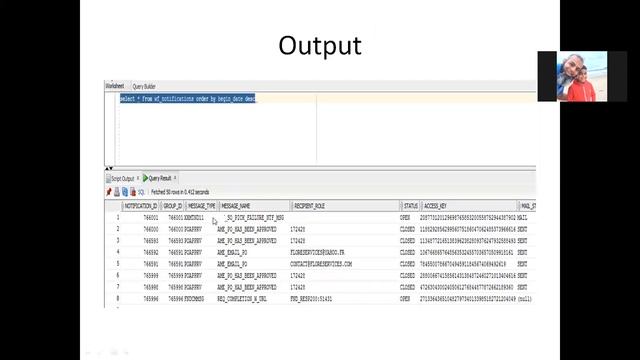Click the highlighted select statement in the editor
This screenshot has width=640, height=360.
[x=187, y=98]
